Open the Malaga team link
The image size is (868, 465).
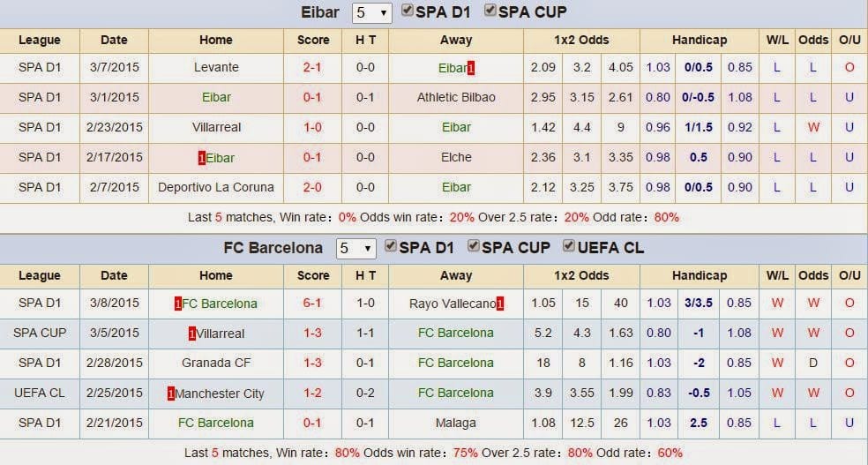tap(456, 423)
